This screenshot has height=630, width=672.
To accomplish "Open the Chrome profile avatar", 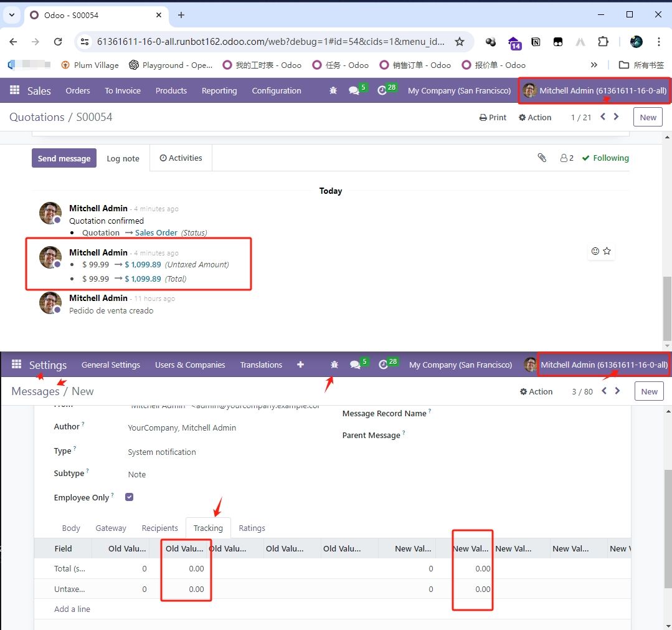I will click(637, 42).
